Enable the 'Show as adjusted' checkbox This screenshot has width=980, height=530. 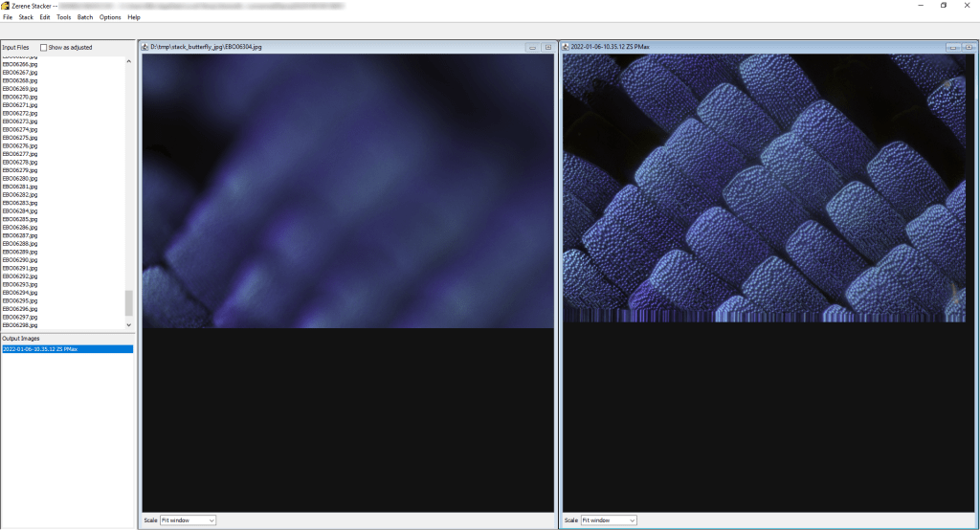click(x=44, y=47)
